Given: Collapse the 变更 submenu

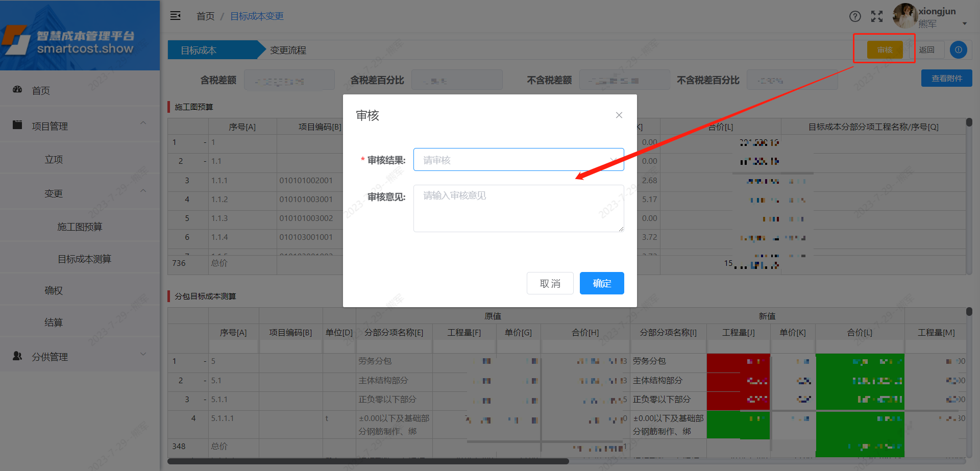Looking at the screenshot, I should 143,192.
